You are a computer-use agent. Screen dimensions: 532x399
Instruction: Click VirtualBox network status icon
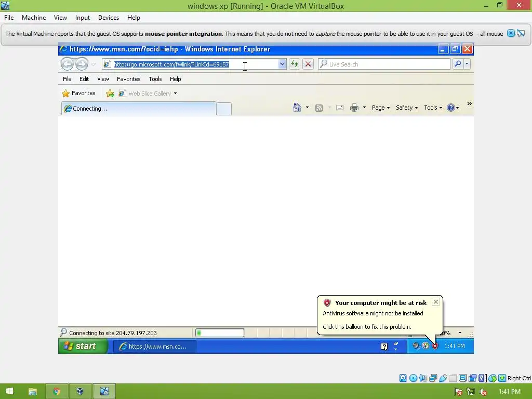(x=433, y=378)
